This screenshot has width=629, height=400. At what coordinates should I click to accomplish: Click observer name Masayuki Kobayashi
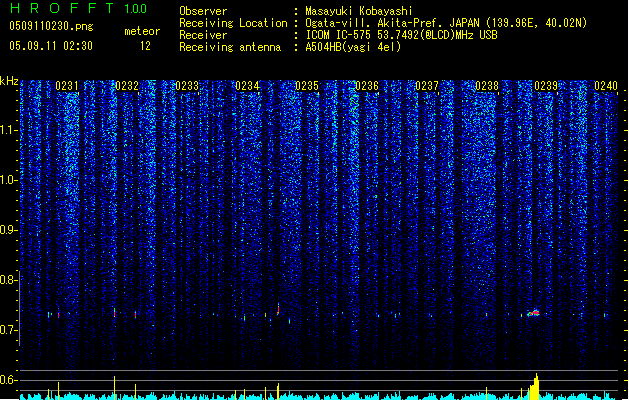(x=359, y=11)
